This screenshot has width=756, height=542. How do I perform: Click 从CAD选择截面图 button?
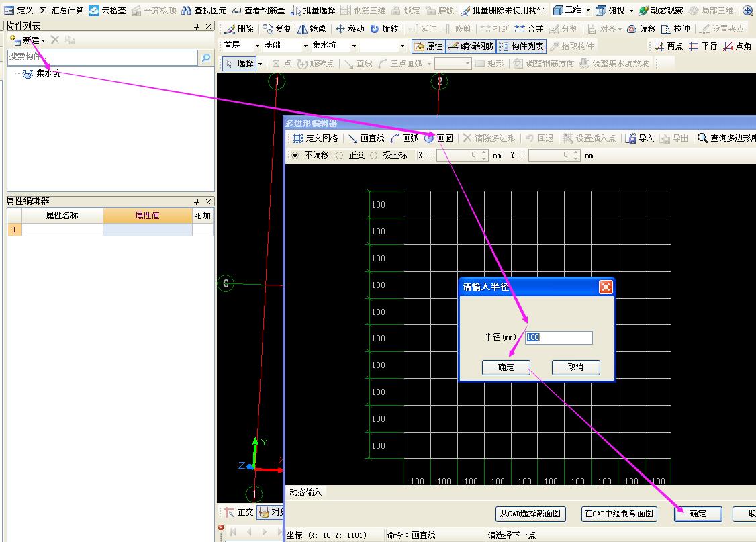tap(530, 514)
